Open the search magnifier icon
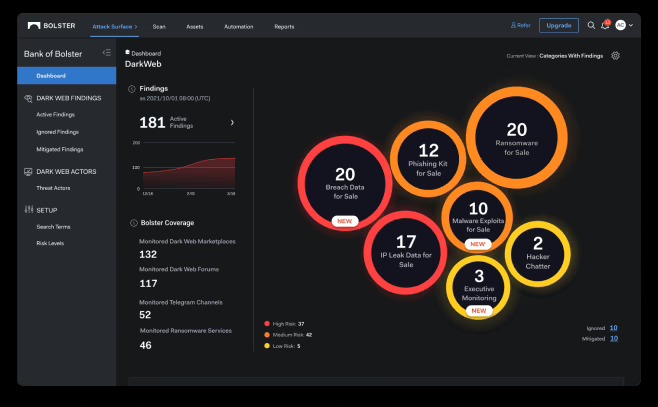The image size is (658, 407). [x=591, y=26]
